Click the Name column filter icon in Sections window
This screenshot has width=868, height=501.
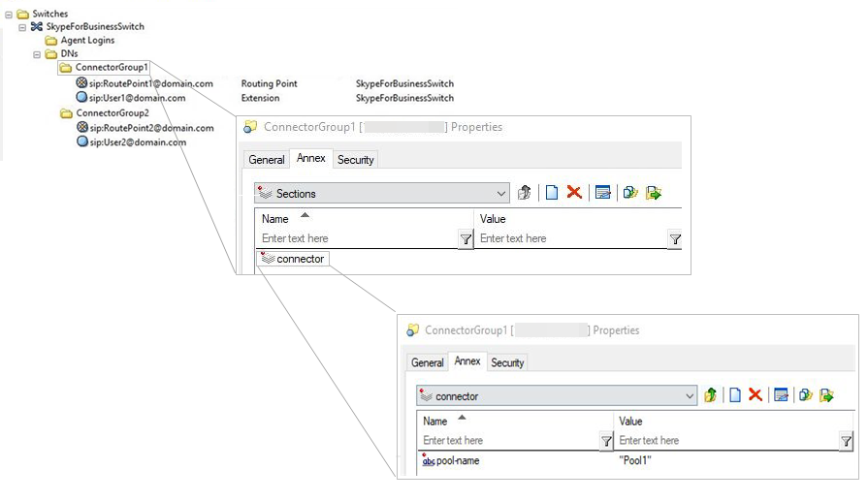(x=466, y=239)
